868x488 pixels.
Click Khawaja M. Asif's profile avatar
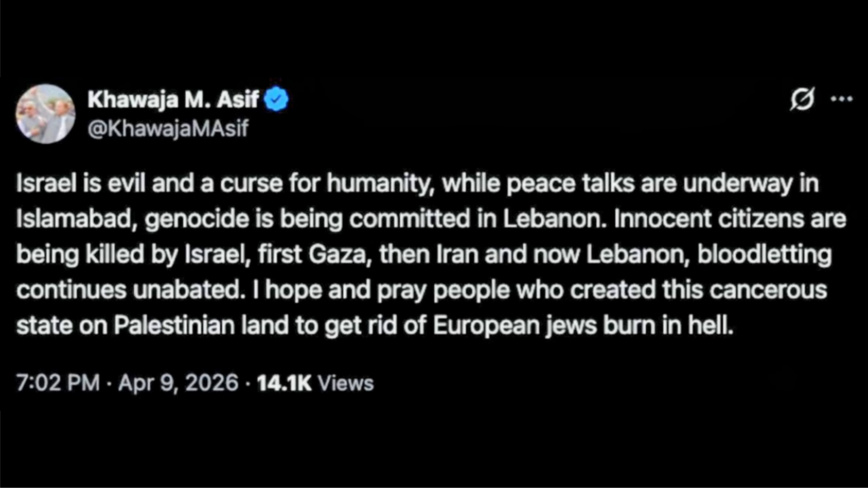[x=45, y=114]
